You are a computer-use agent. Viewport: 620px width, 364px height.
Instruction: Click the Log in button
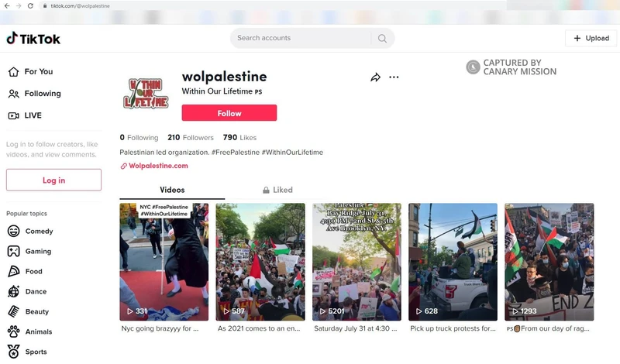tap(53, 180)
